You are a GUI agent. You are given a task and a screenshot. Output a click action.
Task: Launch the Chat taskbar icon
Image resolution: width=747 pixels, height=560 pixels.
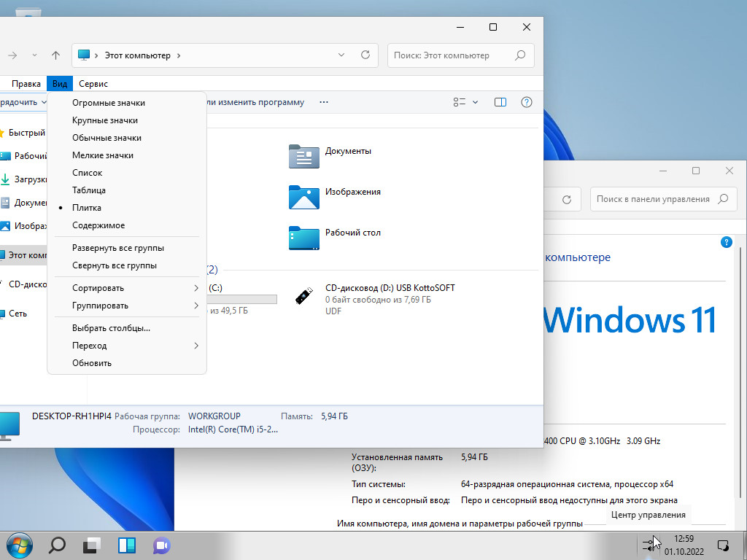coord(161,545)
